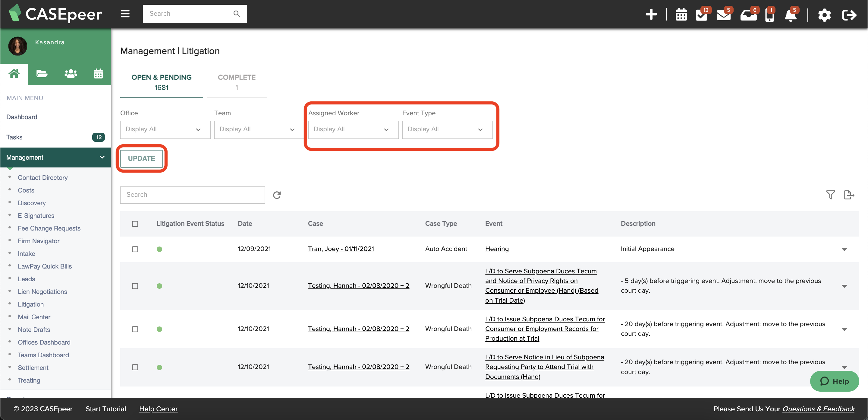Toggle the hamburger menu icon
The height and width of the screenshot is (420, 868).
coord(125,14)
